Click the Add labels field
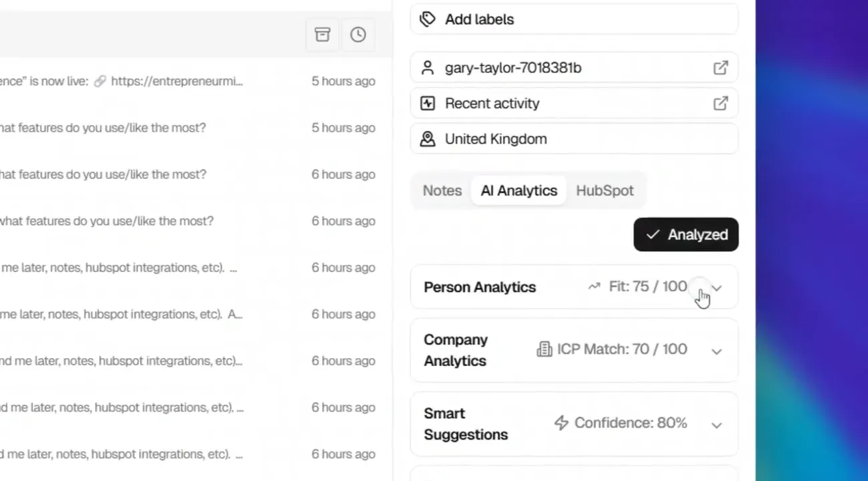868x481 pixels. [x=574, y=19]
